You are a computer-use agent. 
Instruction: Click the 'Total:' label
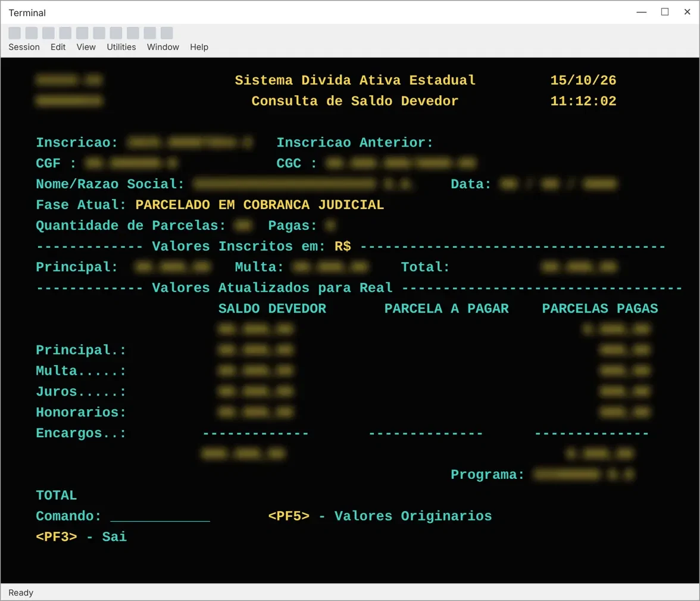425,267
